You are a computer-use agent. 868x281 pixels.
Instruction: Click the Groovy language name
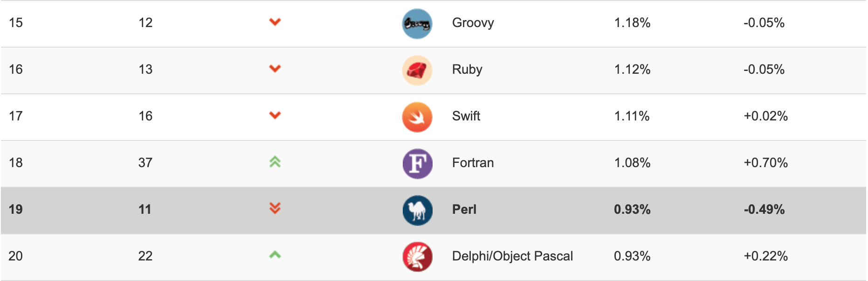click(473, 23)
